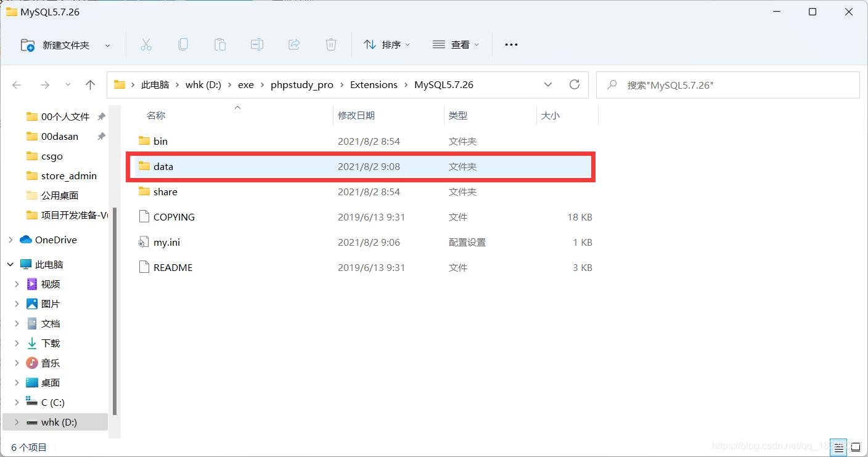Go up one folder level arrow

(91, 85)
